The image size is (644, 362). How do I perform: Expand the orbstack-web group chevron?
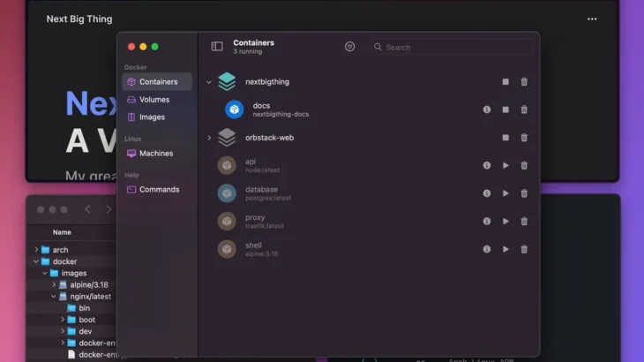[x=209, y=138]
